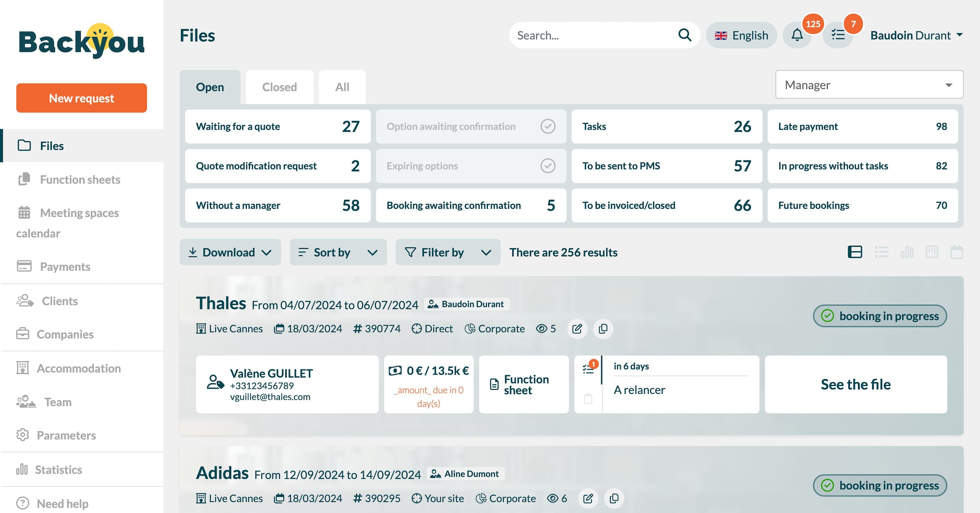The width and height of the screenshot is (980, 513).
Task: Open Function sheets in the sidebar
Action: click(80, 179)
